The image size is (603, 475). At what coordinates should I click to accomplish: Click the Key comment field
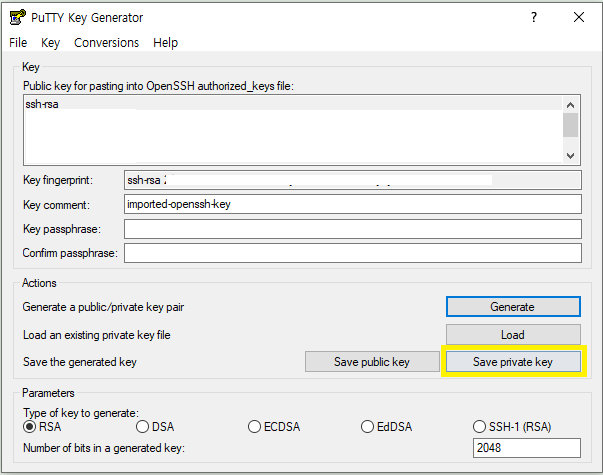353,204
